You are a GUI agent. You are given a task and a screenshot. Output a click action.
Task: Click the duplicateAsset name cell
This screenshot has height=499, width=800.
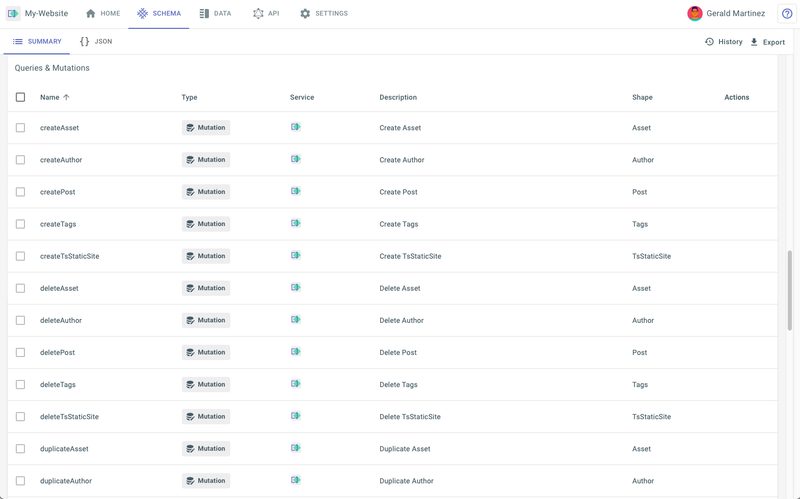64,449
